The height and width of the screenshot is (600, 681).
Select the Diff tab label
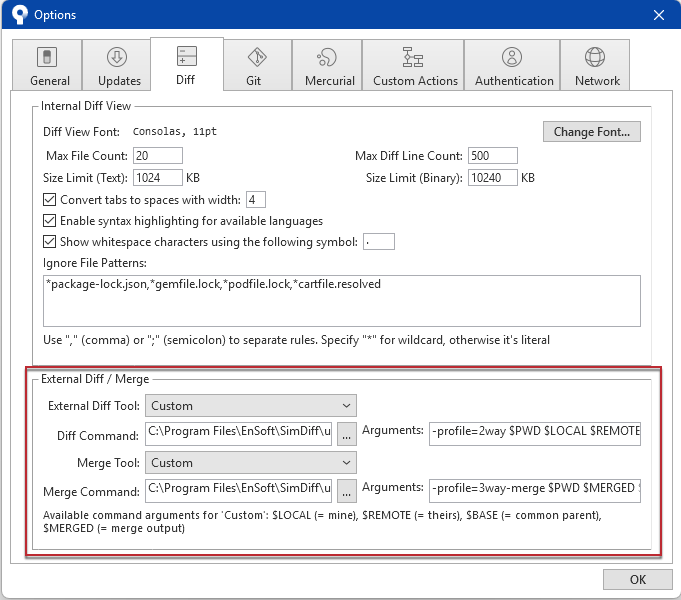pyautogui.click(x=185, y=80)
